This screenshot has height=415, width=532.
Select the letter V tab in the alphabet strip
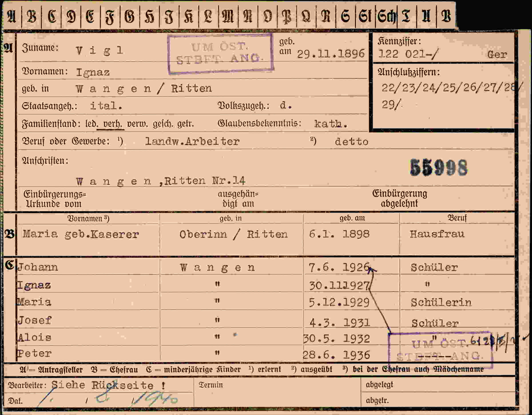[446, 17]
